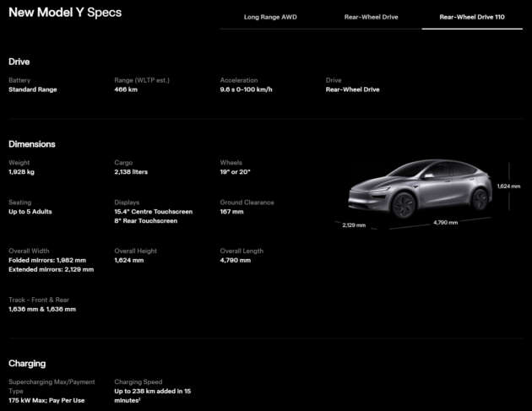Select the track width 1,636 mm value
Screen dimensions: 532x411
click(x=42, y=309)
